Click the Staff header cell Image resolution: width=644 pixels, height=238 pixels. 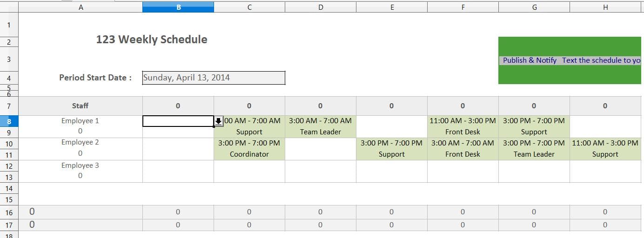(80, 106)
